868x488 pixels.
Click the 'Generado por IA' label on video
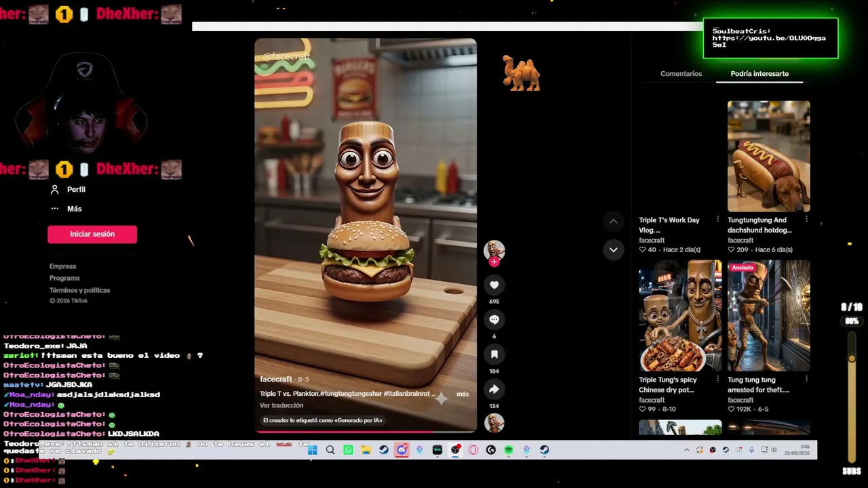tap(323, 420)
